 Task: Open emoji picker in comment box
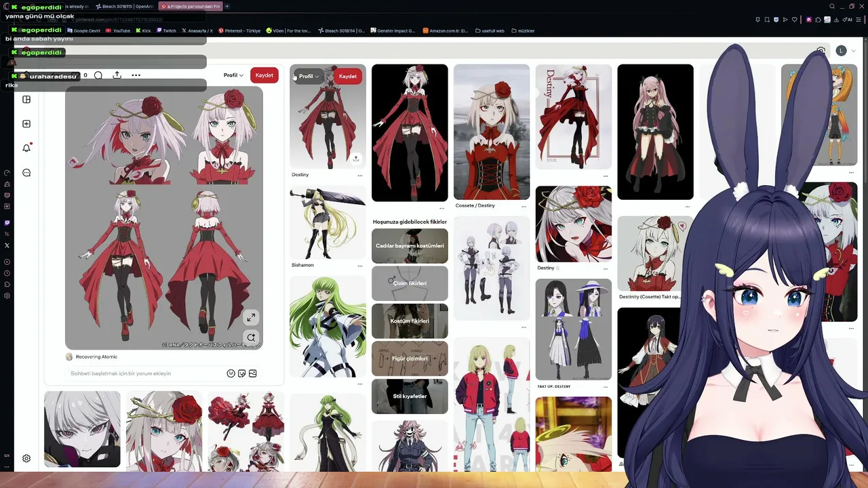[x=231, y=373]
